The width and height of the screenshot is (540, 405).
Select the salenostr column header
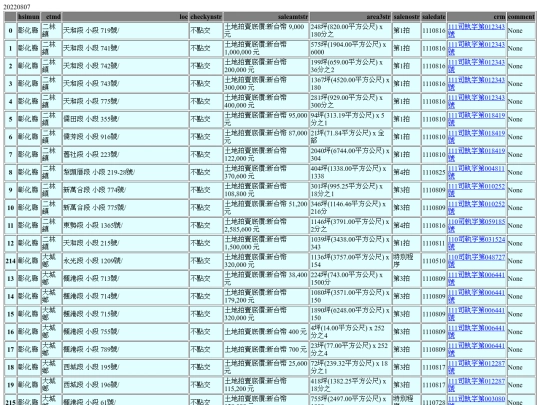tap(406, 17)
